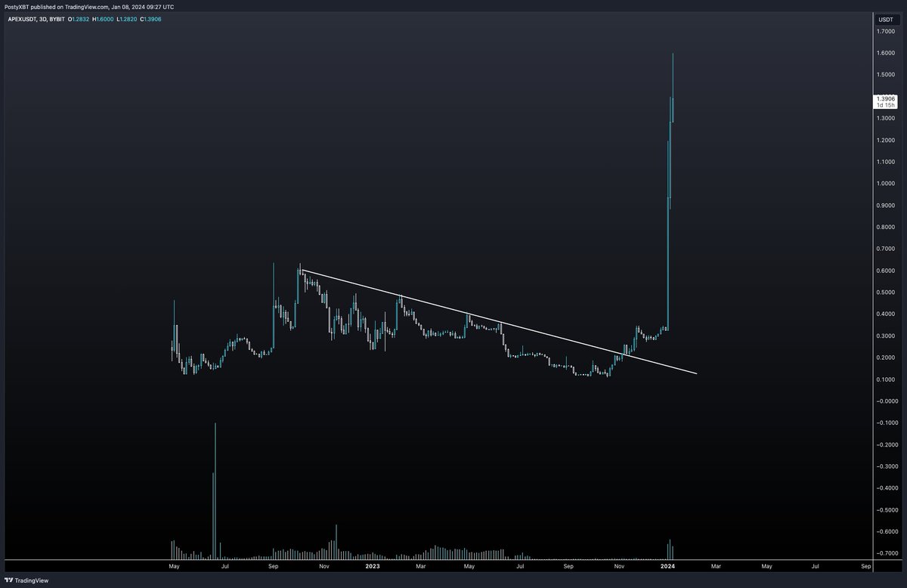Click the 2023 label on time axis
Screen dimensions: 907x588
coord(373,565)
